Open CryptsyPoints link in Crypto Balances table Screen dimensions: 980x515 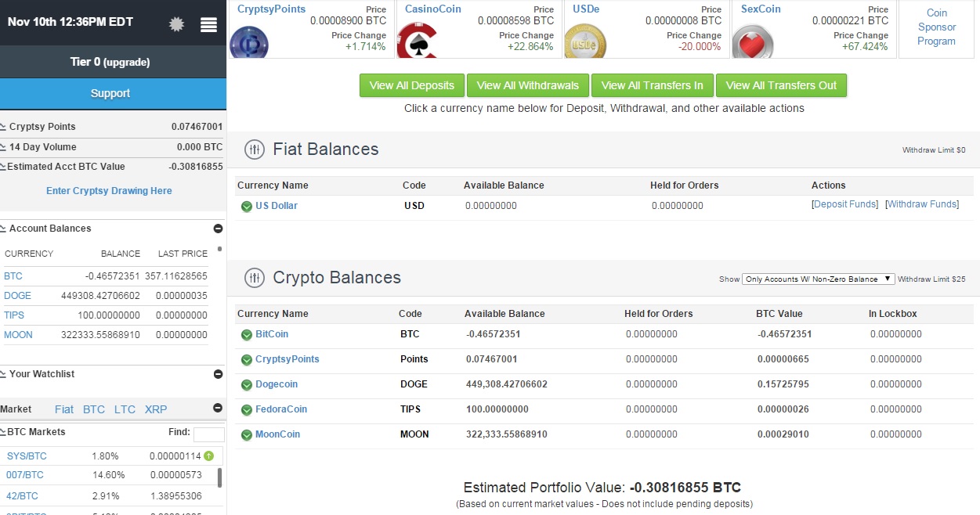click(287, 359)
